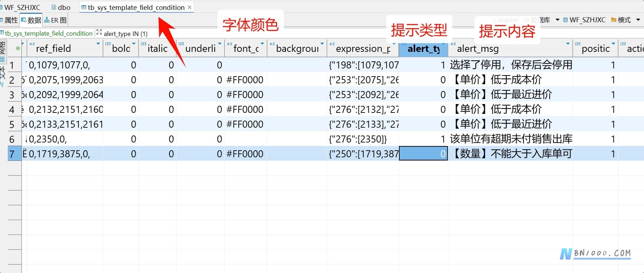Click '【数量】不能大于入库单可' message cell
This screenshot has width=644, height=273.
(x=511, y=154)
